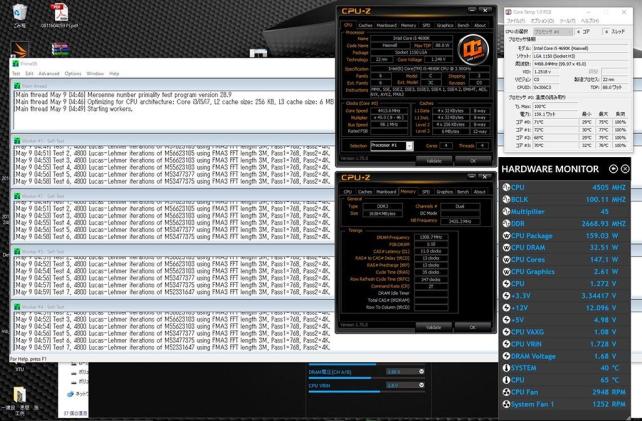The width and height of the screenshot is (642, 421).
Task: Switch to SPD tab in upper CPU-Z window
Action: click(426, 25)
